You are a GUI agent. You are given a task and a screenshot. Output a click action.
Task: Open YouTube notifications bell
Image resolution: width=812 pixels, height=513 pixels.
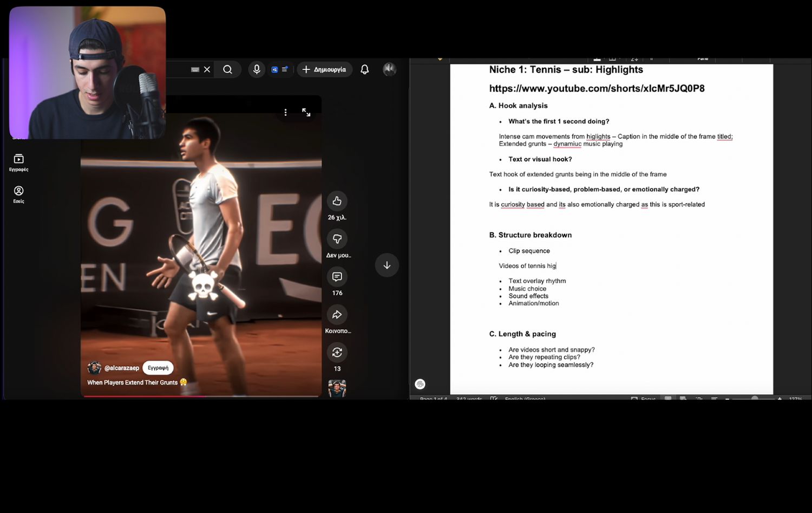pyautogui.click(x=365, y=69)
